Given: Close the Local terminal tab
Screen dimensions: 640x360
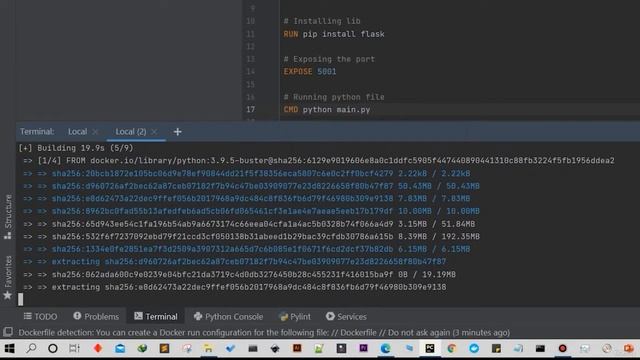Looking at the screenshot, I should 95,132.
